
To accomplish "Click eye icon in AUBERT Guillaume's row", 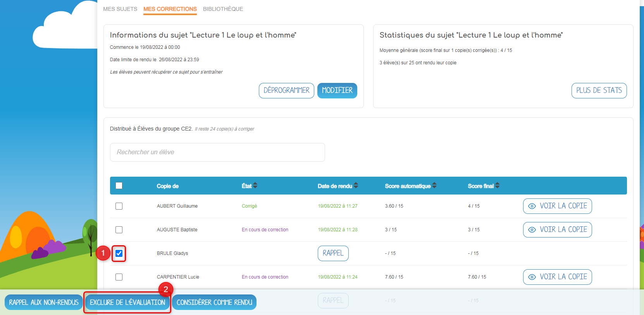I will pyautogui.click(x=532, y=206).
